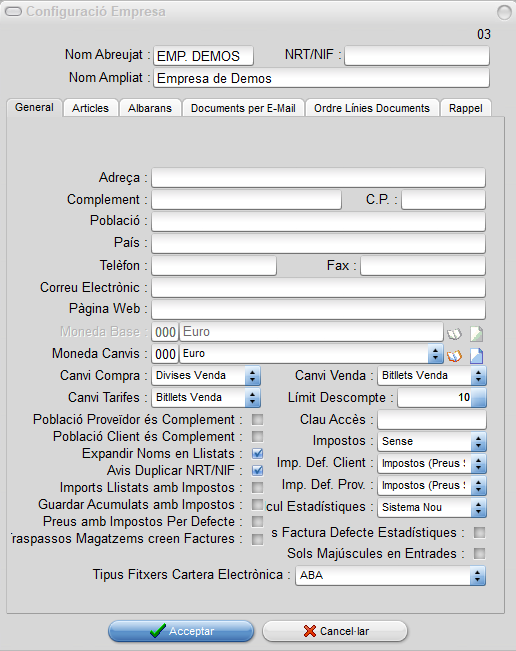The image size is (516, 651).
Task: Enable Guardar Acumulats amb Impostos
Action: [x=257, y=504]
